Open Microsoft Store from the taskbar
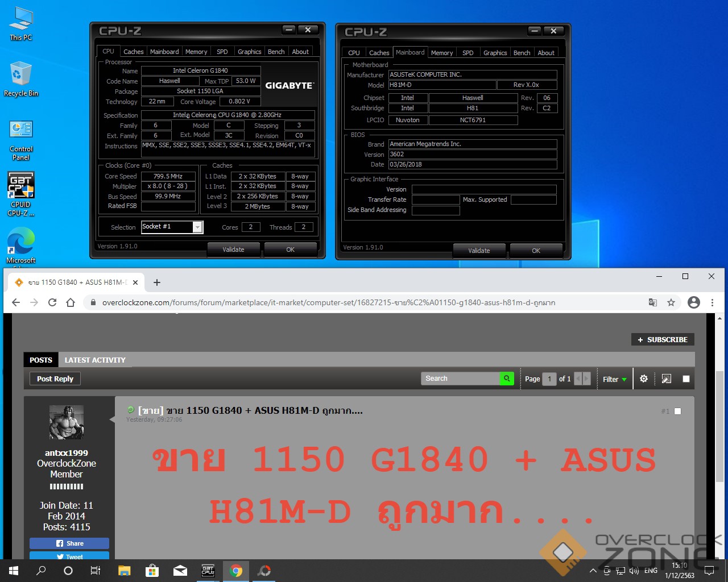 point(152,571)
